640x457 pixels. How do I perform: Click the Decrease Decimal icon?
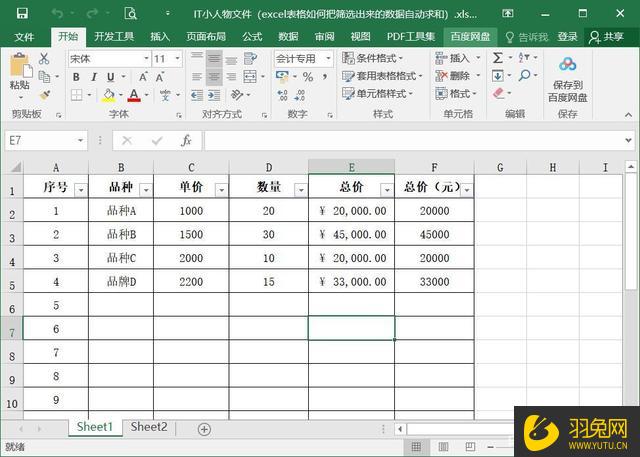click(x=300, y=95)
